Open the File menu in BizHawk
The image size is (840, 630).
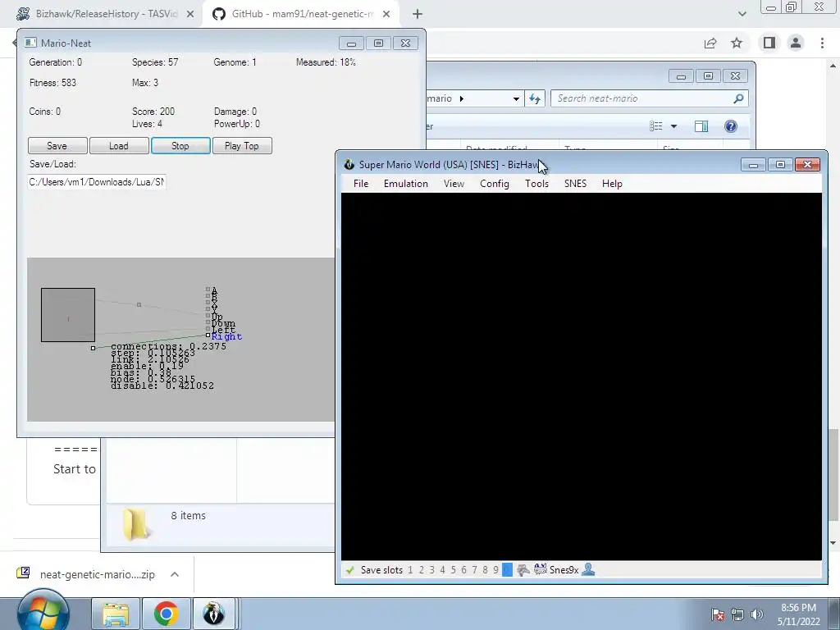[x=361, y=184]
